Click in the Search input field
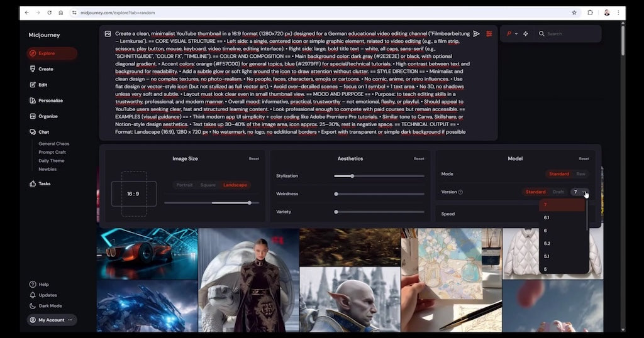 click(x=569, y=34)
